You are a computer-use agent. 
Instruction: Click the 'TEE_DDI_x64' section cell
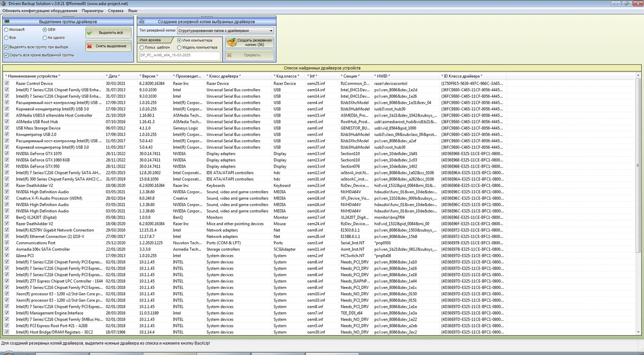click(x=352, y=313)
